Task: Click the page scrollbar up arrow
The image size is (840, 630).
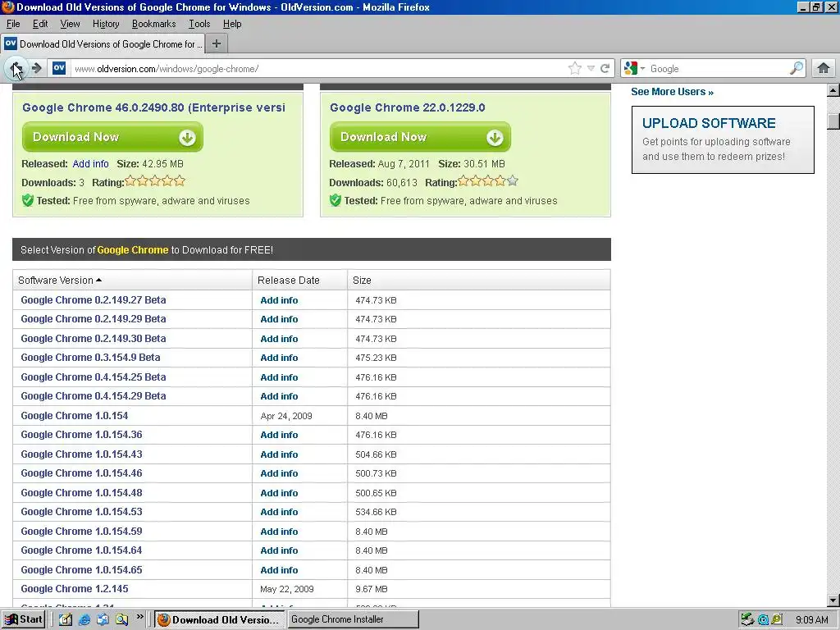Action: tap(833, 90)
